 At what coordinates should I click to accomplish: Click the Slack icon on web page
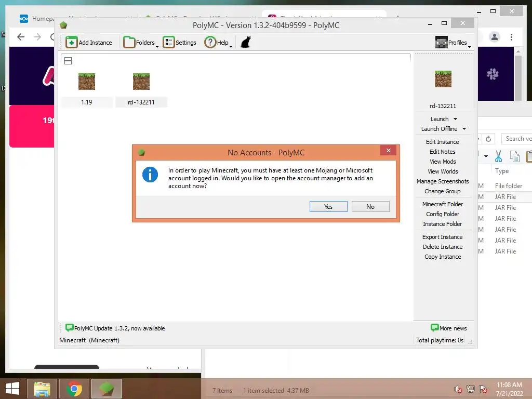[493, 74]
